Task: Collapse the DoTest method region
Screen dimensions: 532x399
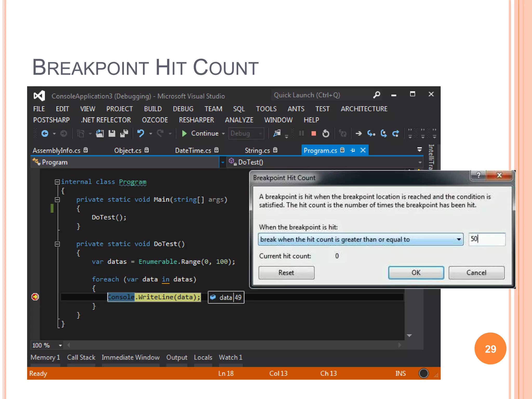Action: (57, 244)
